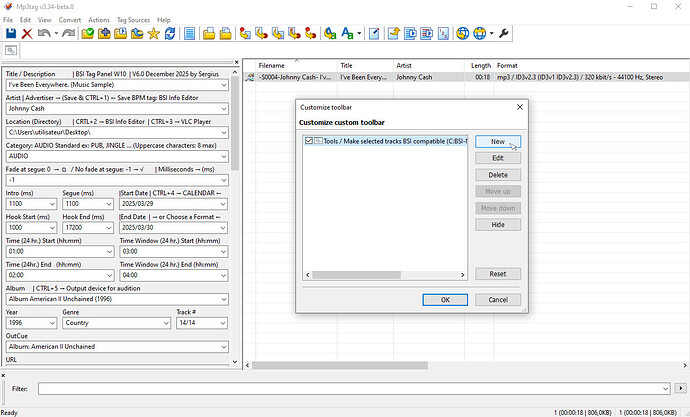Image resolution: width=690 pixels, height=417 pixels.
Task: Expand the Artist field dropdown
Action: pos(224,109)
